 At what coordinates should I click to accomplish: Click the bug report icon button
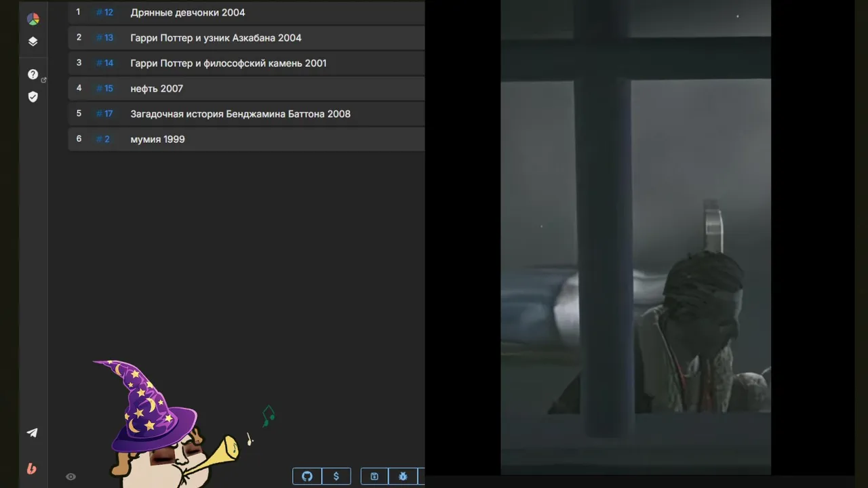[x=403, y=476]
